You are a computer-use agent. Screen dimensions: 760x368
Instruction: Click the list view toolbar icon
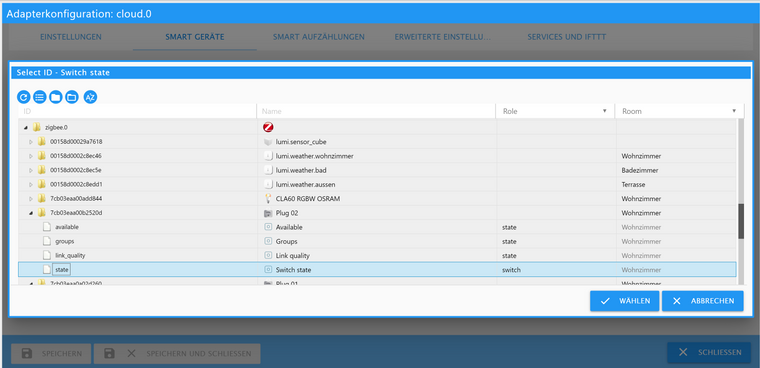40,97
